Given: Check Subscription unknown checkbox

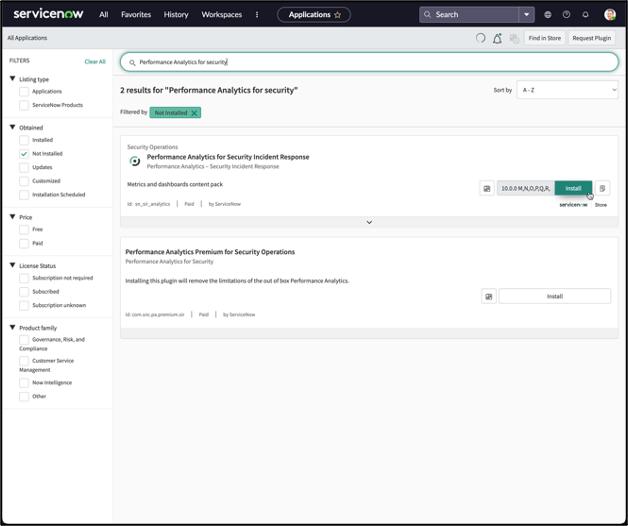Looking at the screenshot, I should (x=24, y=305).
